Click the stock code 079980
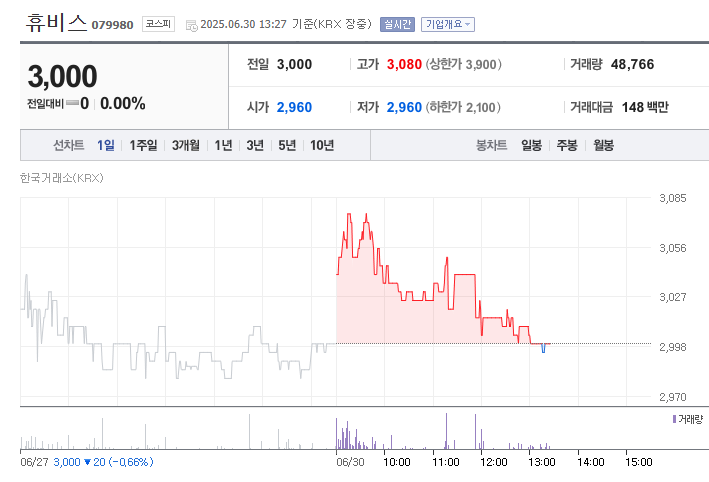 [x=113, y=25]
